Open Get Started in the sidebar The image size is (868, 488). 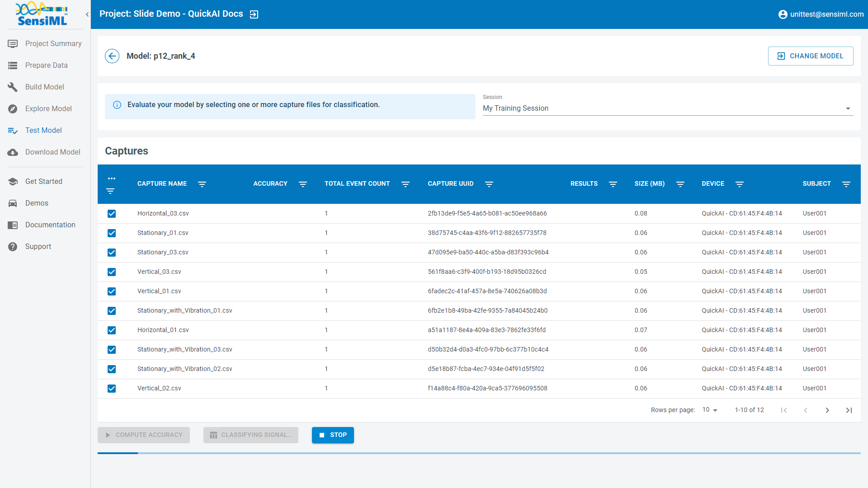click(45, 182)
